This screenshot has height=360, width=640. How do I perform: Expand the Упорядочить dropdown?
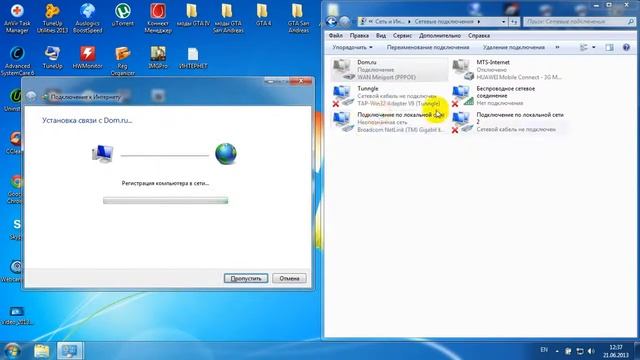click(x=352, y=47)
